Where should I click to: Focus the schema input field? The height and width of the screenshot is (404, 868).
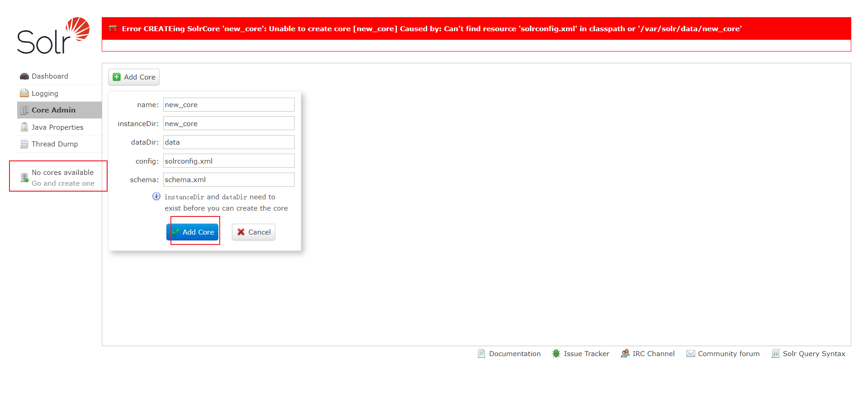229,179
